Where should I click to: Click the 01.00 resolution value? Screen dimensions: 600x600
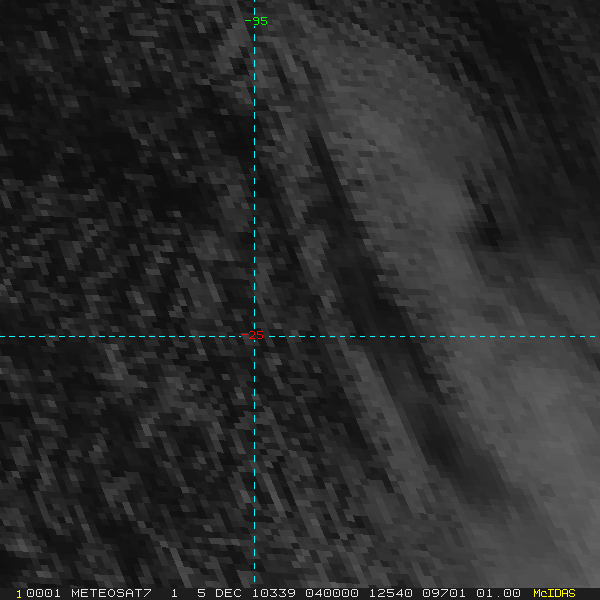coord(498,593)
